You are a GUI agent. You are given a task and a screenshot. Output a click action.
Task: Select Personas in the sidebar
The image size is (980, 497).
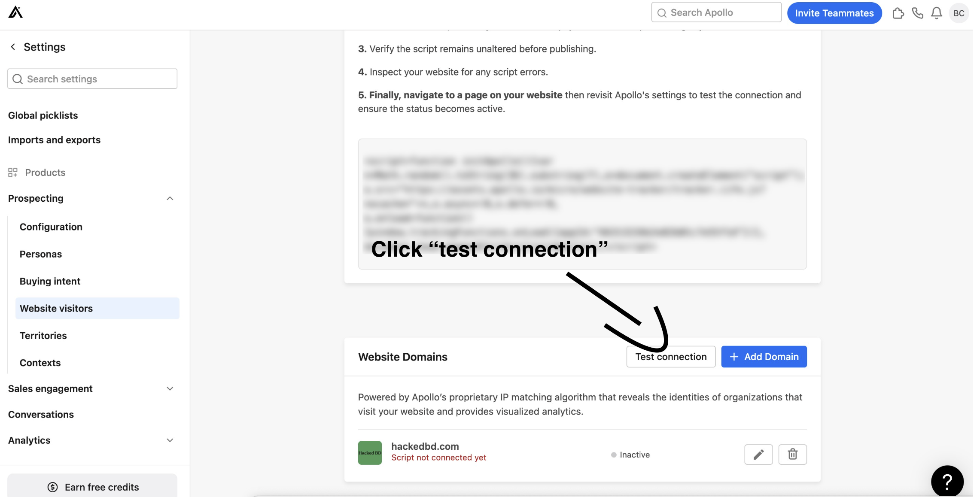(41, 254)
